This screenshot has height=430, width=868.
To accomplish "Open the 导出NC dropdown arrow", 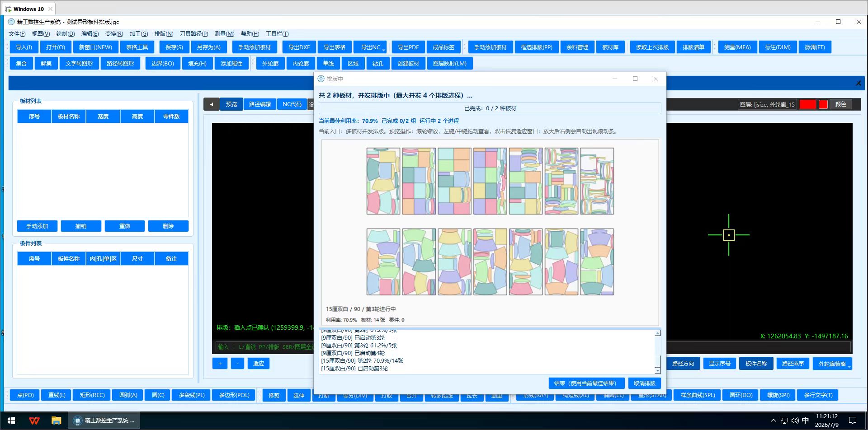I will (x=383, y=49).
